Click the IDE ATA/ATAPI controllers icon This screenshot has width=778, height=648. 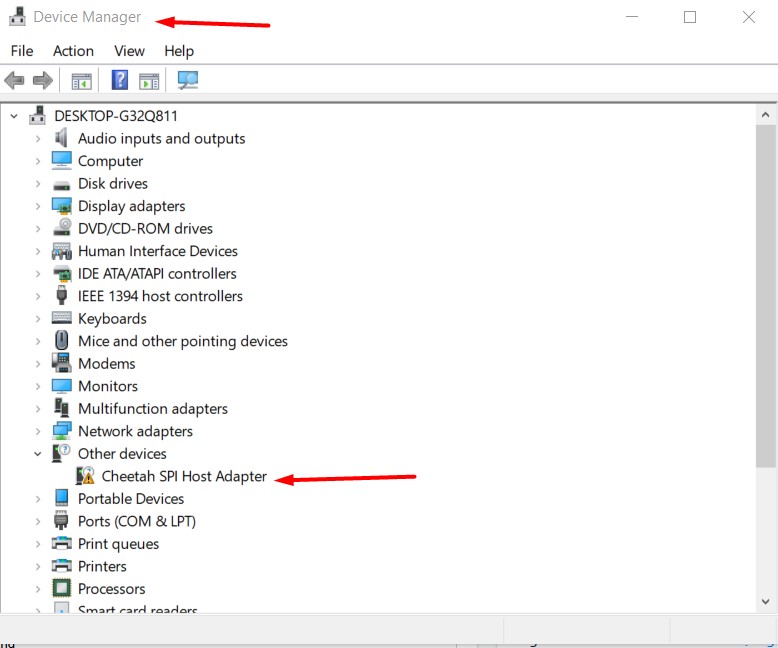click(x=62, y=273)
